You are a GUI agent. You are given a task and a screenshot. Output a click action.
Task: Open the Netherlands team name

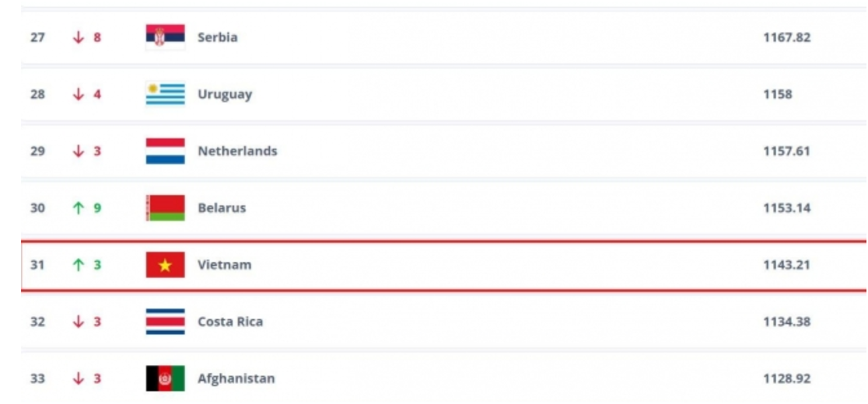pyautogui.click(x=237, y=151)
